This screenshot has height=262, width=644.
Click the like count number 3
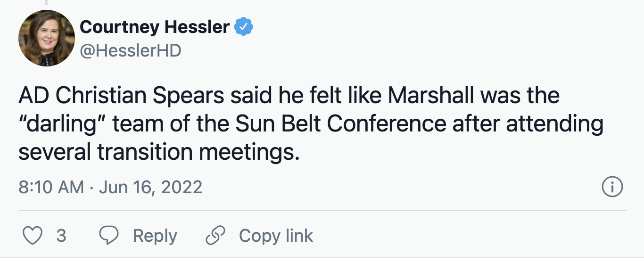[61, 236]
